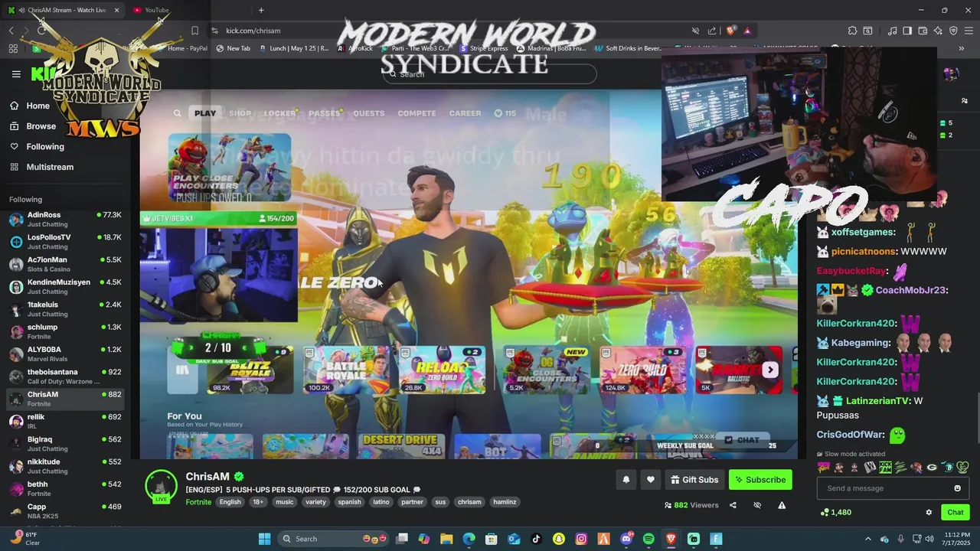Open schlump channel in Following list
The height and width of the screenshot is (551, 980).
[x=65, y=331]
